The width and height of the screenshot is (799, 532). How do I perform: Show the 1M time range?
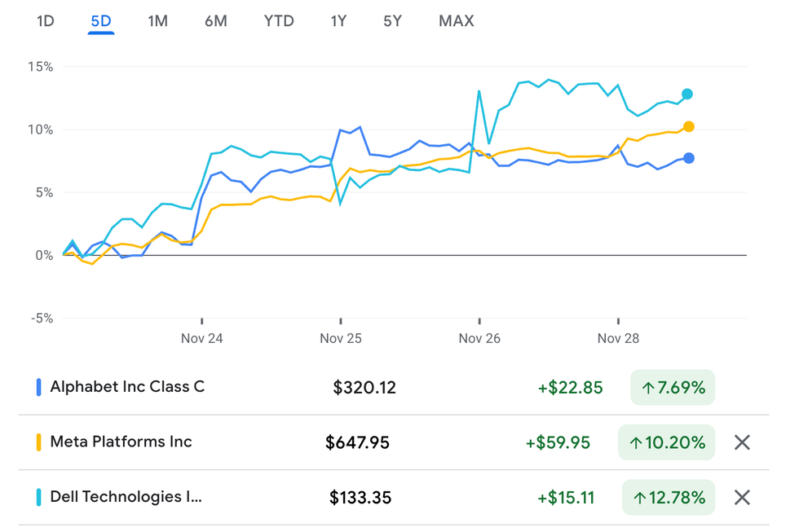pos(157,21)
